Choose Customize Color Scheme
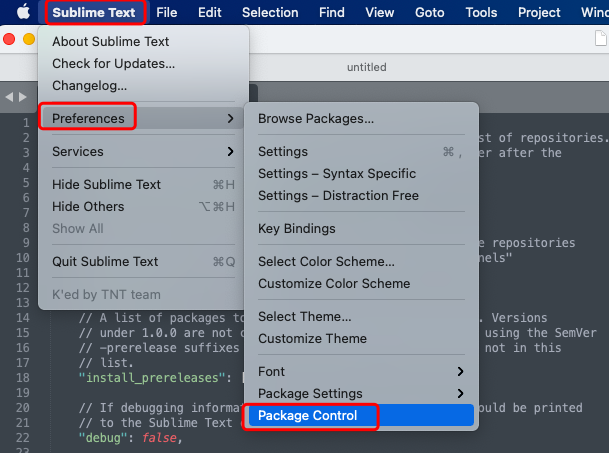Image resolution: width=609 pixels, height=453 pixels. [x=361, y=283]
